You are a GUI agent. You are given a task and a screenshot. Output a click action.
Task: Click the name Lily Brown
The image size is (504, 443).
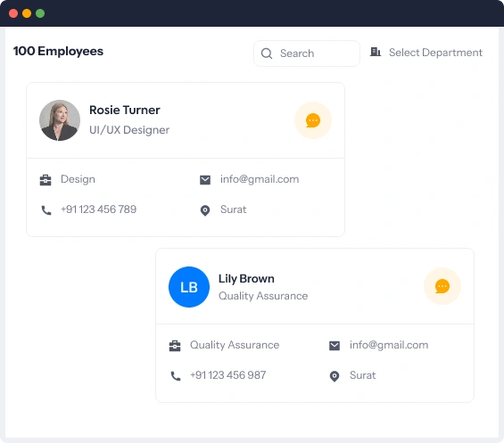246,279
